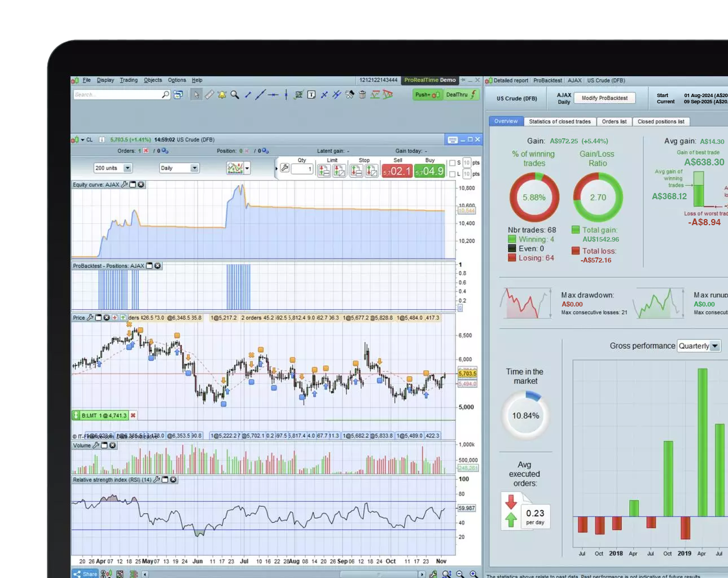
Task: Select the price alert bell tool
Action: 222,94
